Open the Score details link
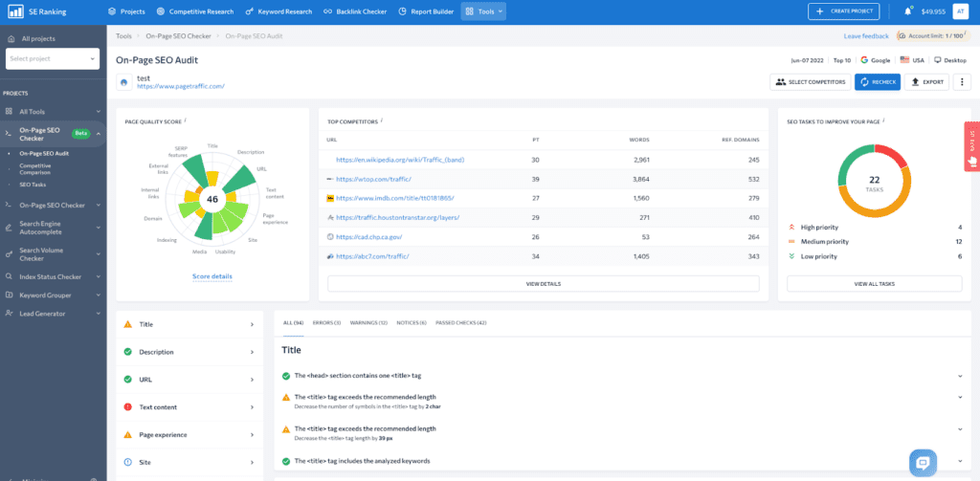 (x=212, y=276)
